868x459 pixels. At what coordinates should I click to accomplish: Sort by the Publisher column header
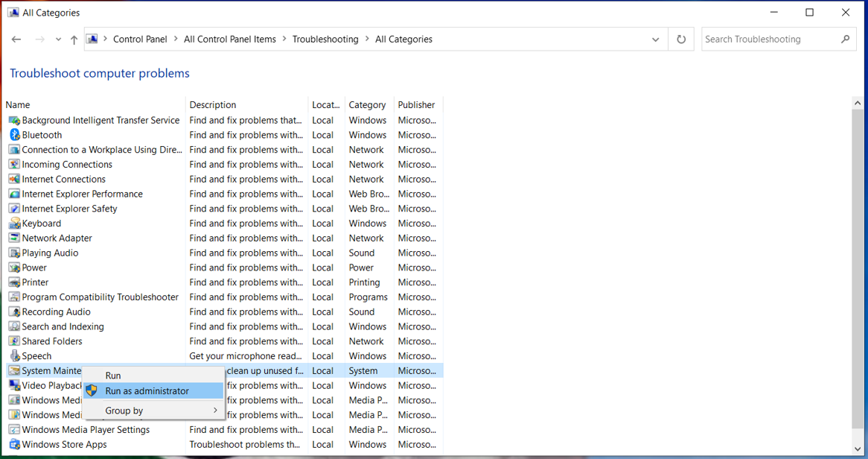(416, 105)
